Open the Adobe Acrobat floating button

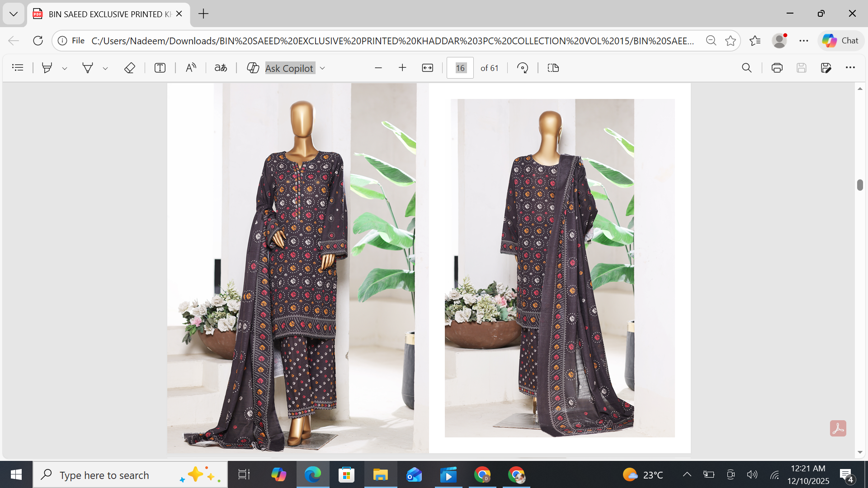839,428
